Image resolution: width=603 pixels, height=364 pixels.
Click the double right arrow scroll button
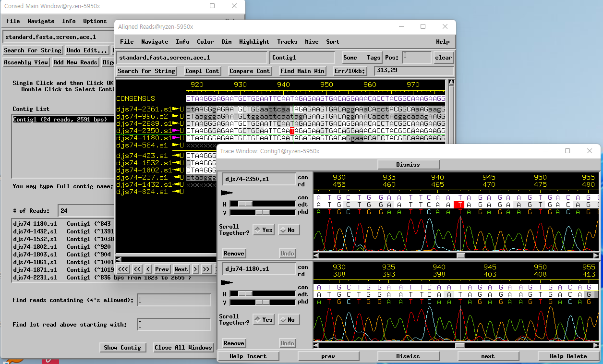click(206, 269)
